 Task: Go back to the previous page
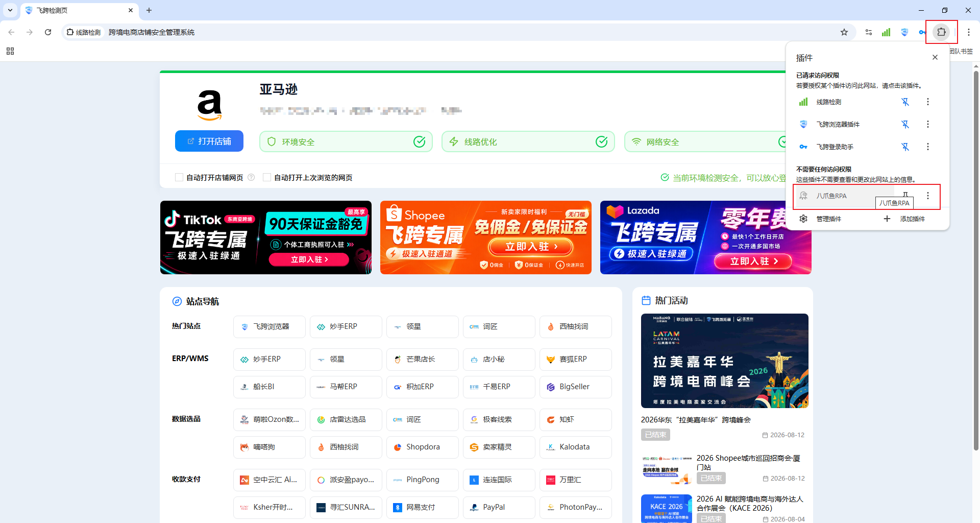(x=11, y=32)
